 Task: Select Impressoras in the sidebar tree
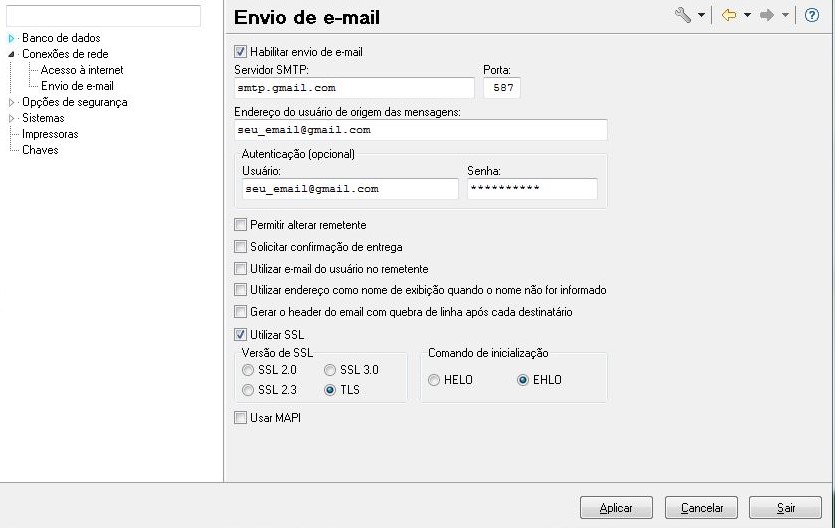tap(50, 134)
